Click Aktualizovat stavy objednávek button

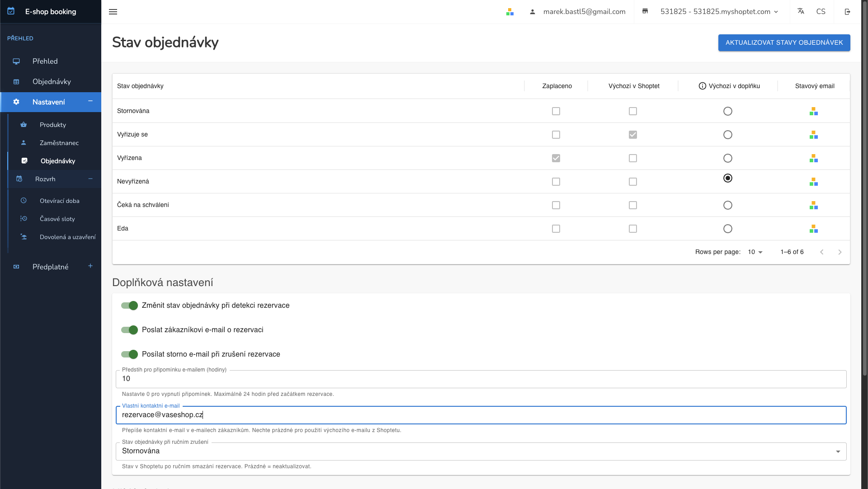coord(784,42)
